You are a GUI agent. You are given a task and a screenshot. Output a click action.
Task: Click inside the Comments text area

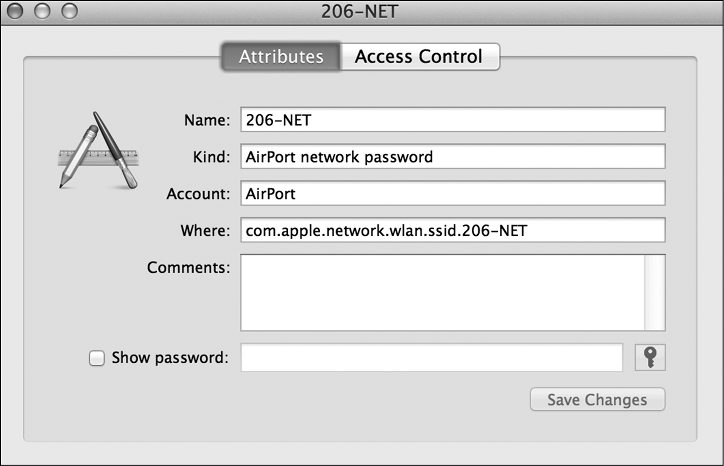pos(442,292)
